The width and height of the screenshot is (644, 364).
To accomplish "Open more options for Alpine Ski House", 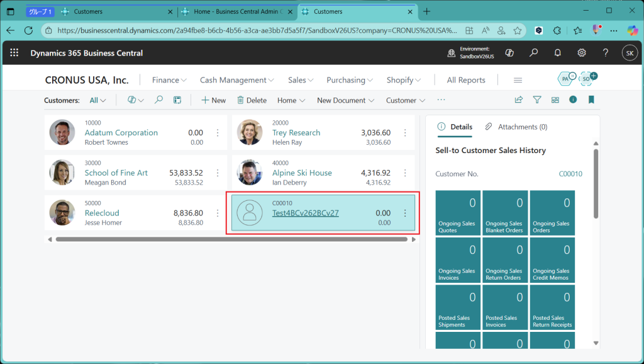I will point(405,173).
